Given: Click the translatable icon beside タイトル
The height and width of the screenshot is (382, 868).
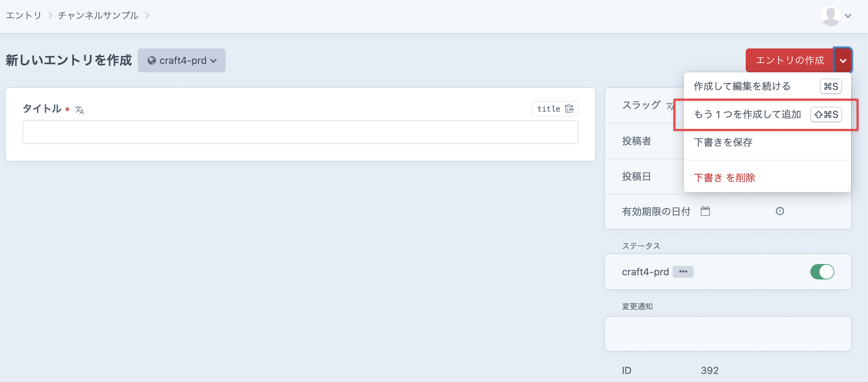Looking at the screenshot, I should [x=79, y=110].
